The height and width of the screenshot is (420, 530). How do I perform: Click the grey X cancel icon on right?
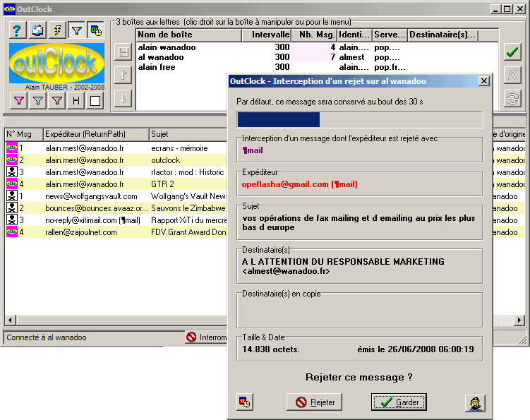point(512,75)
